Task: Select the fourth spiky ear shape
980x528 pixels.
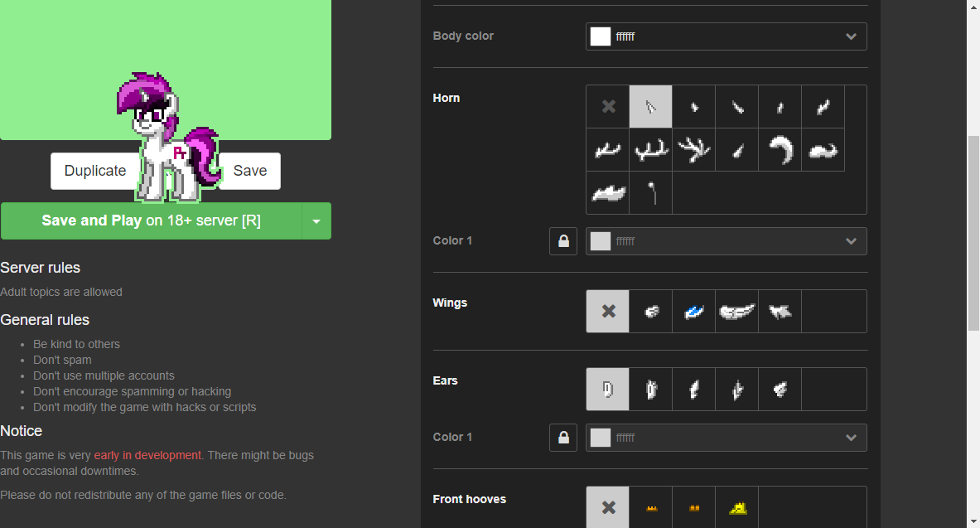Action: (737, 389)
